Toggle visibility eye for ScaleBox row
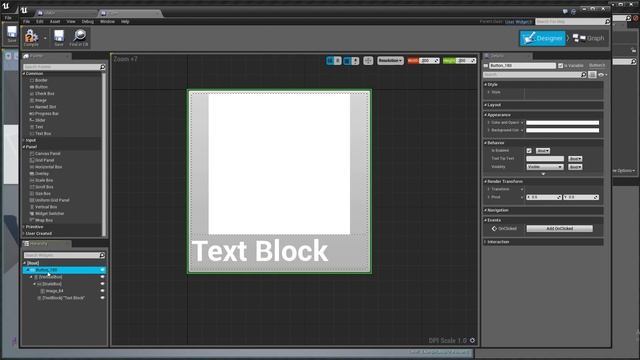 tap(102, 284)
